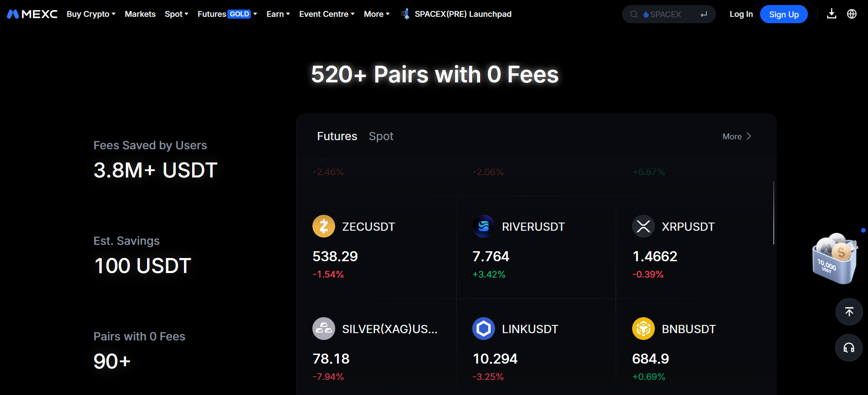868x395 pixels.
Task: Click the back-to-top arrow button
Action: [849, 312]
